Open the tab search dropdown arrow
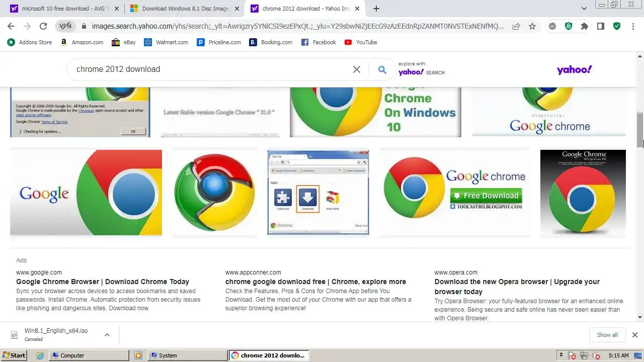The image size is (644, 362). click(584, 9)
